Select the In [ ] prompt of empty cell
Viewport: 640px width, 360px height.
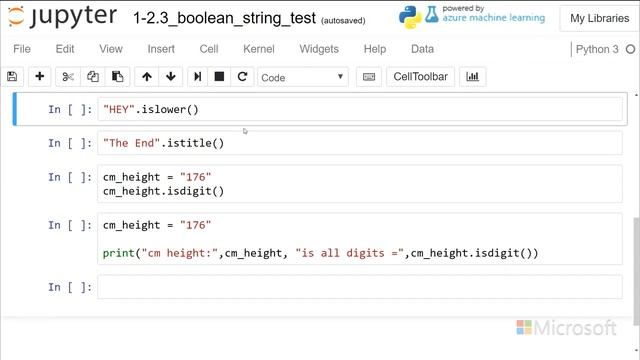point(70,287)
